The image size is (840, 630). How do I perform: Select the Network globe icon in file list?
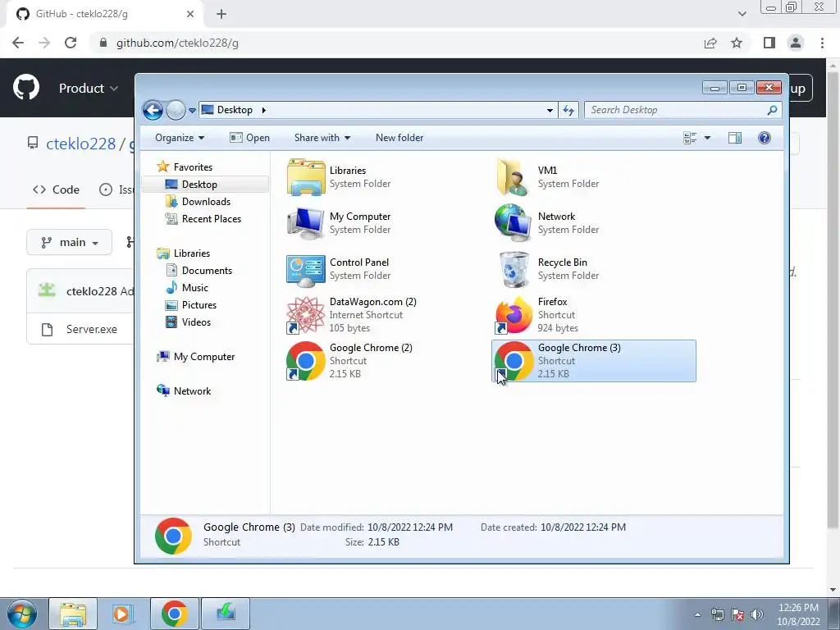tap(514, 223)
